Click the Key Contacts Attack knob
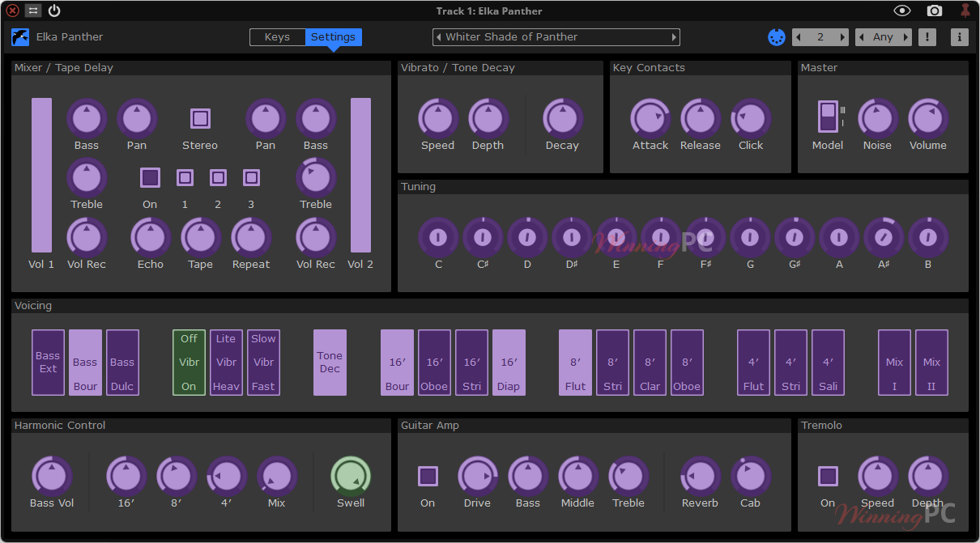The image size is (980, 543). point(650,118)
